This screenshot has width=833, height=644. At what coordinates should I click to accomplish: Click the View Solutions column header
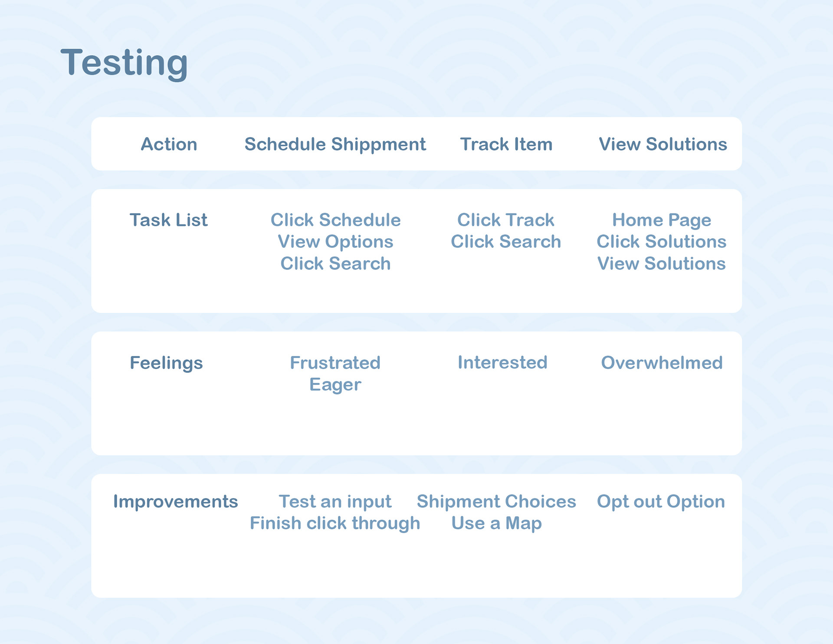tap(662, 144)
